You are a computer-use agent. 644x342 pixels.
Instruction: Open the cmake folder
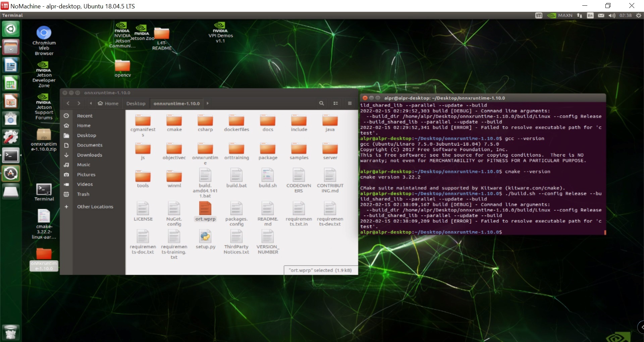pyautogui.click(x=174, y=123)
